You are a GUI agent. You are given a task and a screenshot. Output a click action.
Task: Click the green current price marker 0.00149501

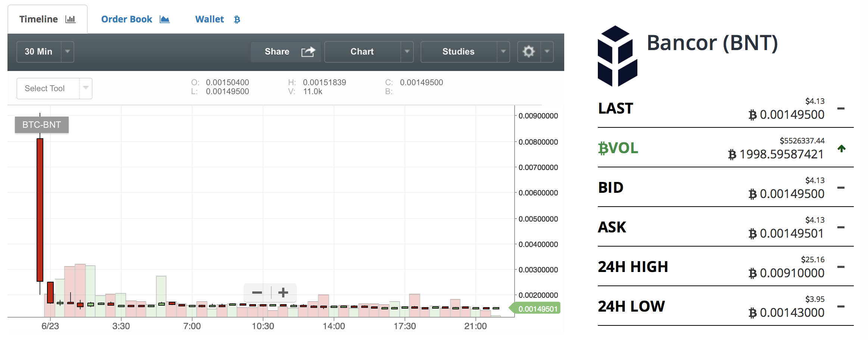click(535, 309)
